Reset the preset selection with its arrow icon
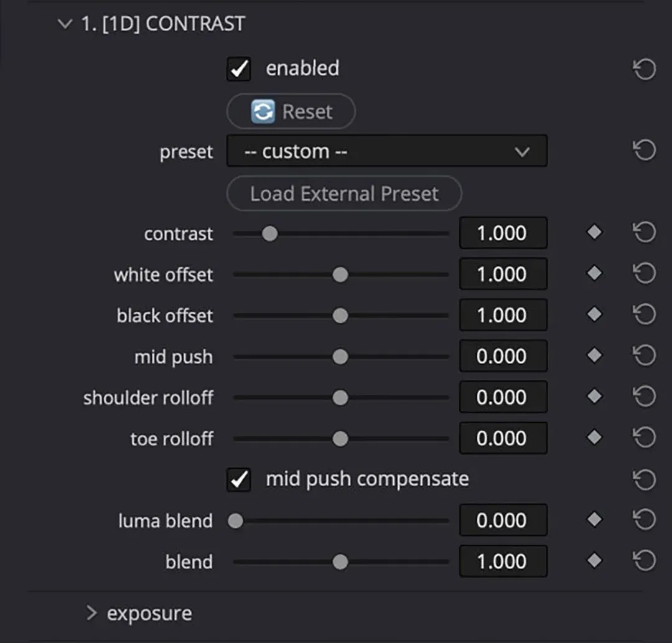 coord(644,151)
